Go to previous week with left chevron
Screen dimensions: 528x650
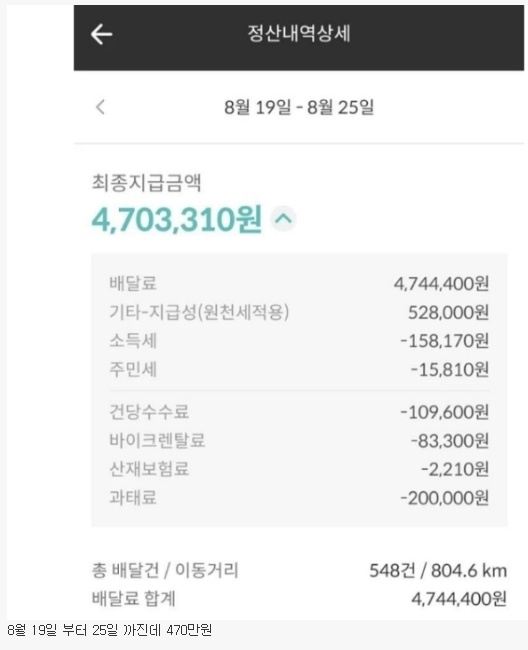[x=100, y=107]
